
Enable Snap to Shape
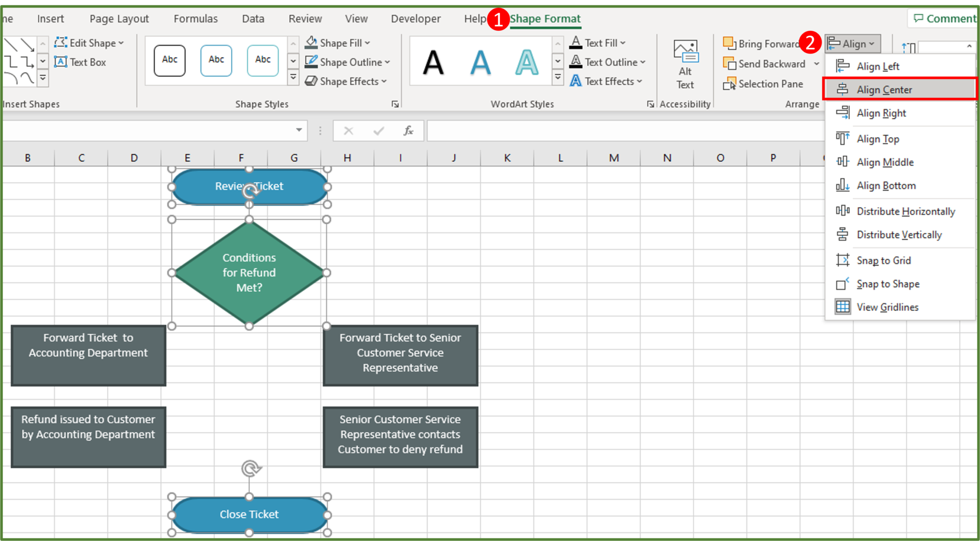pyautogui.click(x=888, y=283)
